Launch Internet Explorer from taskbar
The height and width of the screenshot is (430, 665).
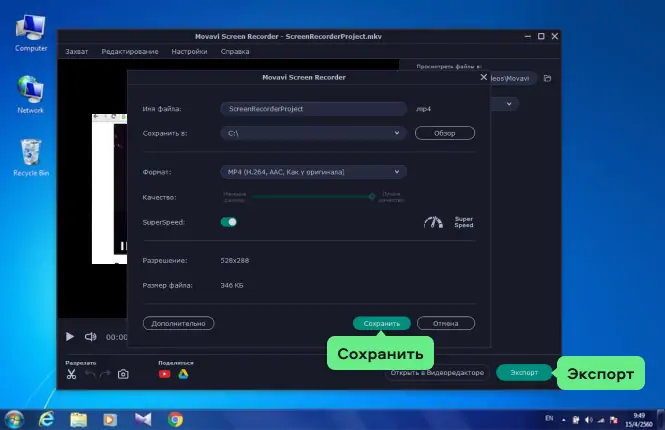[x=46, y=420]
